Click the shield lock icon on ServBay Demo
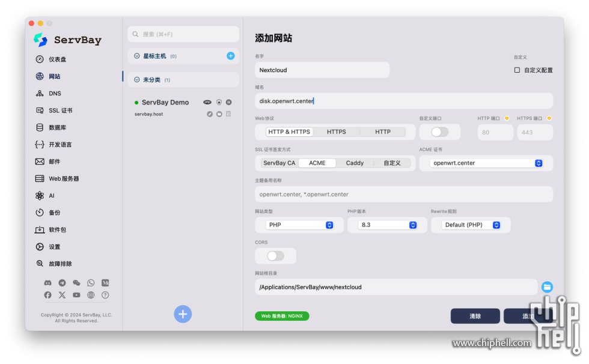Screen dimensions: 589x364 (219, 102)
